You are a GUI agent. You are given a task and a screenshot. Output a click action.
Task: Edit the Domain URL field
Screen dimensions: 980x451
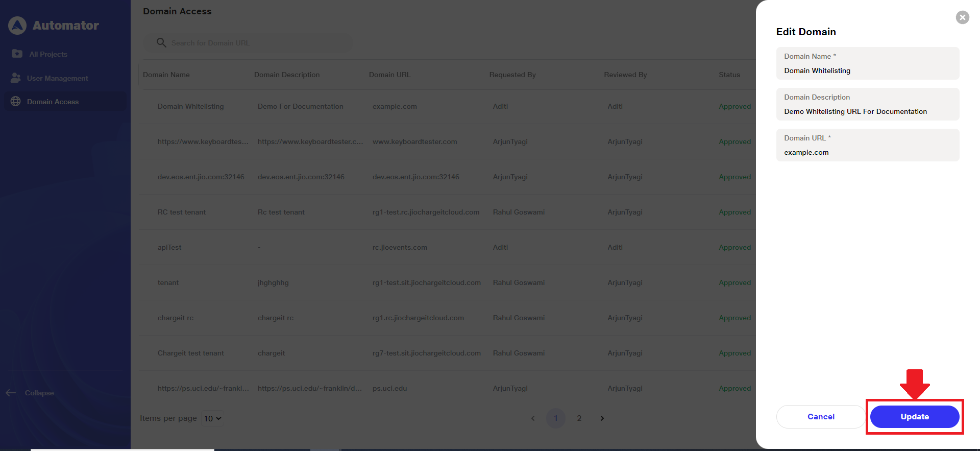click(867, 152)
